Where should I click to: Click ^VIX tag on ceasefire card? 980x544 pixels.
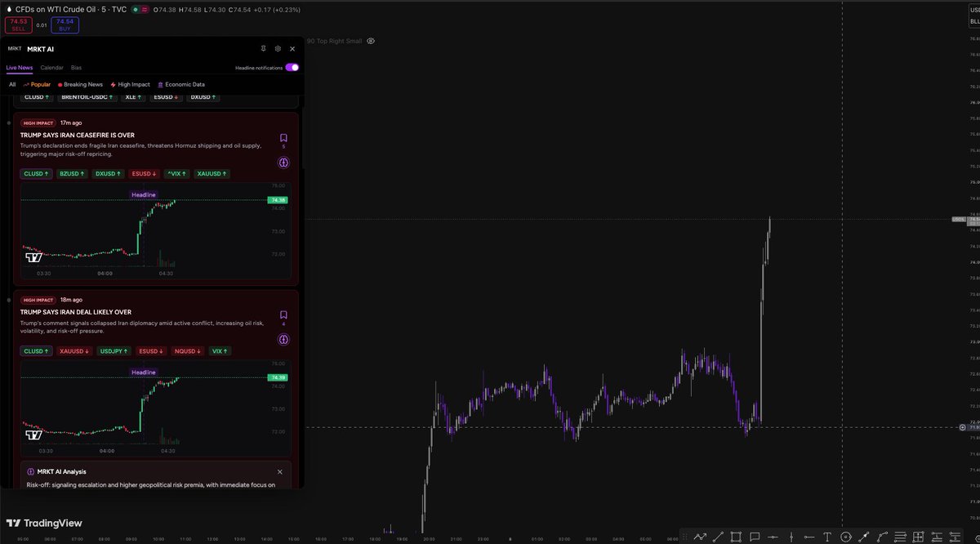177,174
